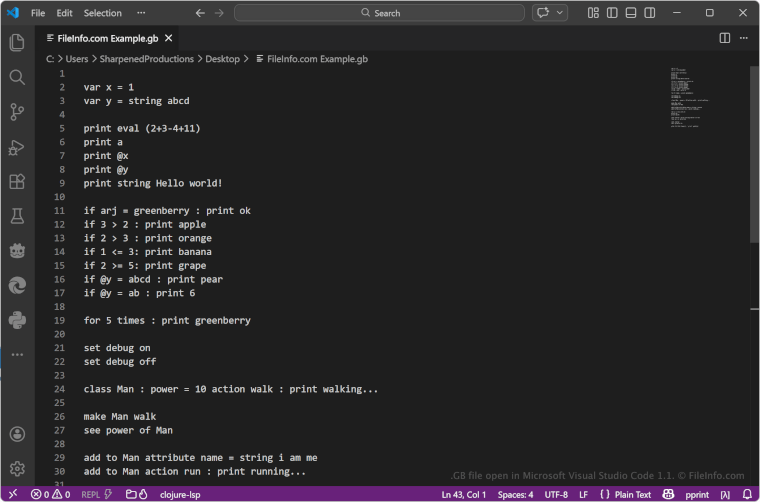
Task: Open the Python panel in activity bar
Action: pyautogui.click(x=17, y=320)
